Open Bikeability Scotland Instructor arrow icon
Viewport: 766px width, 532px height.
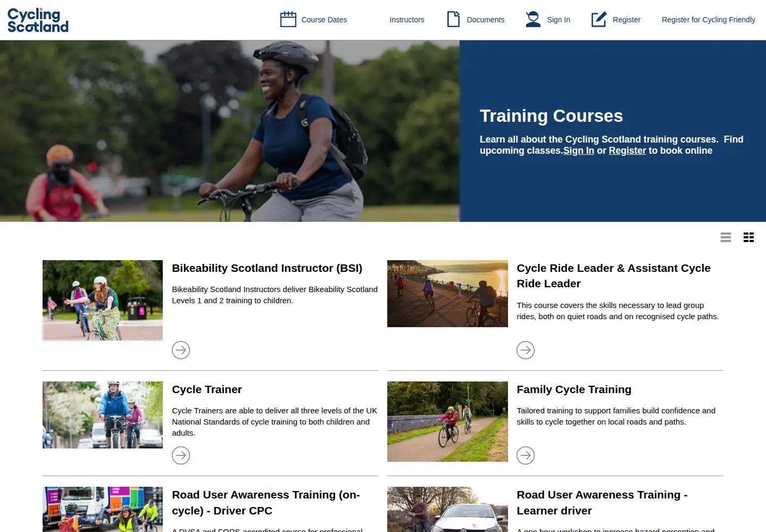181,350
